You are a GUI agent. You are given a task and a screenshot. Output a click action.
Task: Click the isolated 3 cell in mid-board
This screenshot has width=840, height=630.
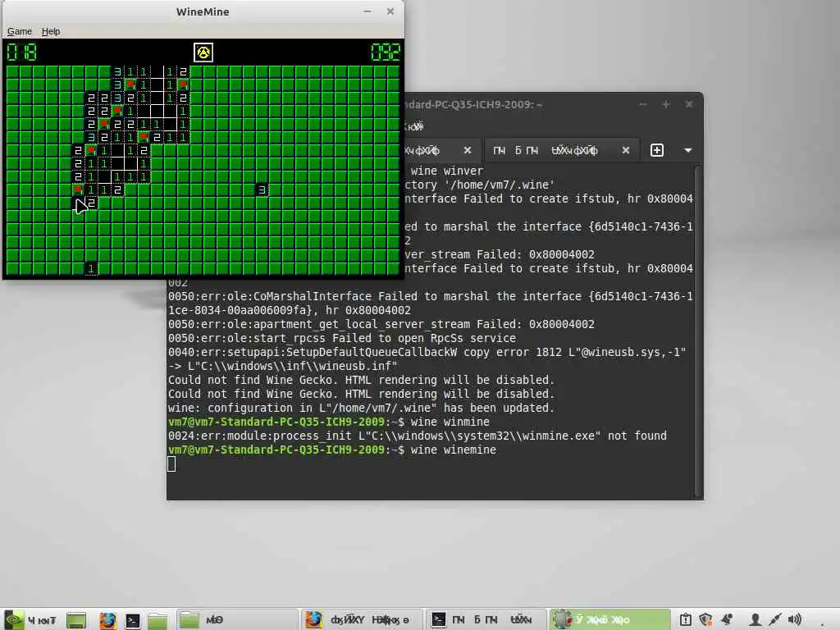262,189
